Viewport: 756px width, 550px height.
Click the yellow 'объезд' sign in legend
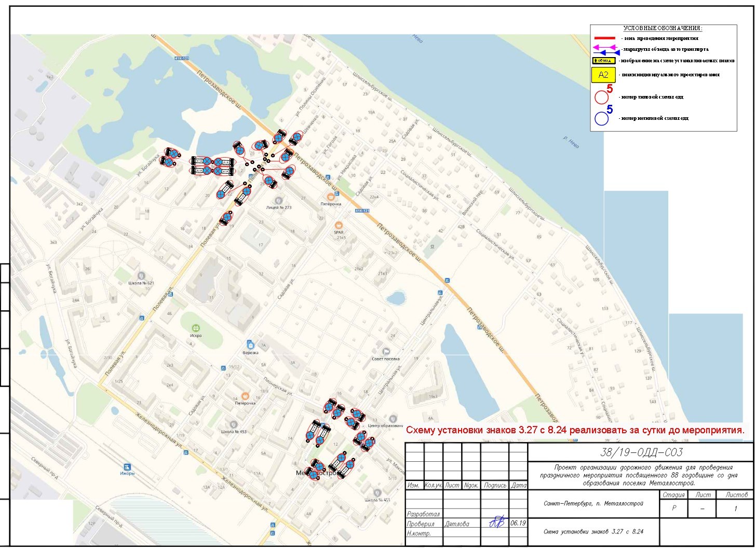coord(605,61)
